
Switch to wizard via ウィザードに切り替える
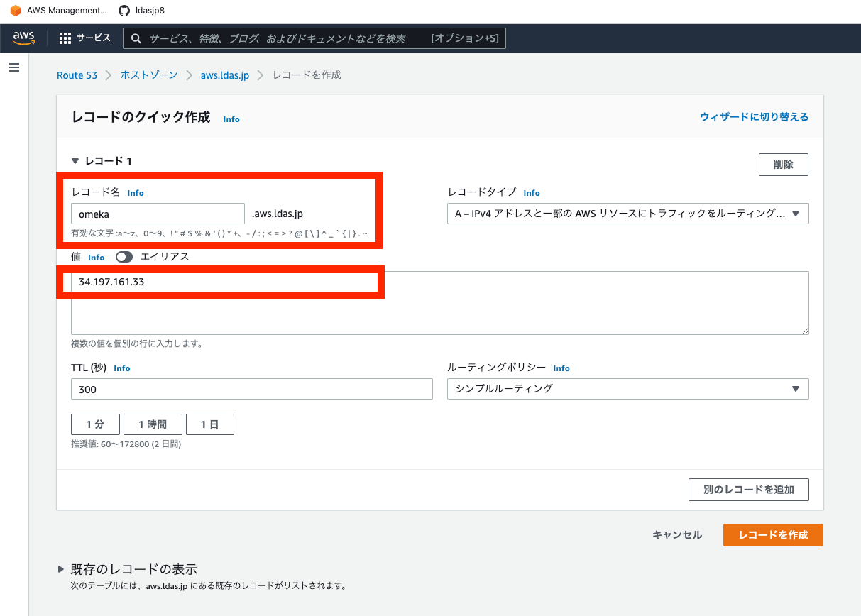coord(754,117)
